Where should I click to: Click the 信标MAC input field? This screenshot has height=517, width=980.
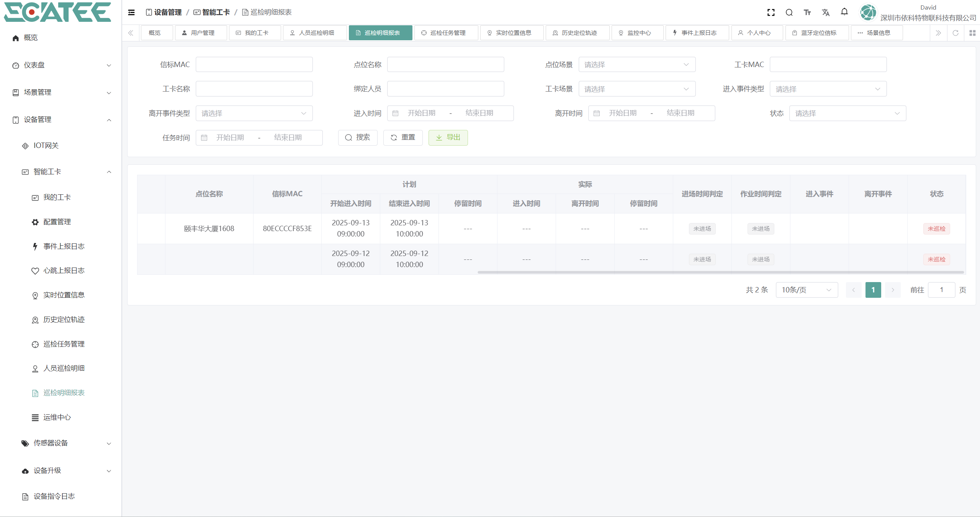pyautogui.click(x=254, y=65)
